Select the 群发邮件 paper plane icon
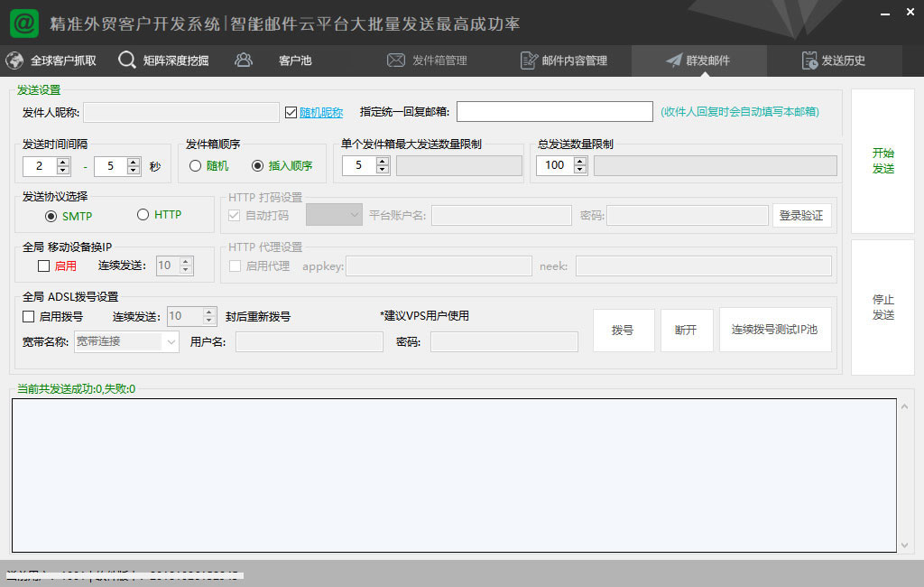 point(673,61)
